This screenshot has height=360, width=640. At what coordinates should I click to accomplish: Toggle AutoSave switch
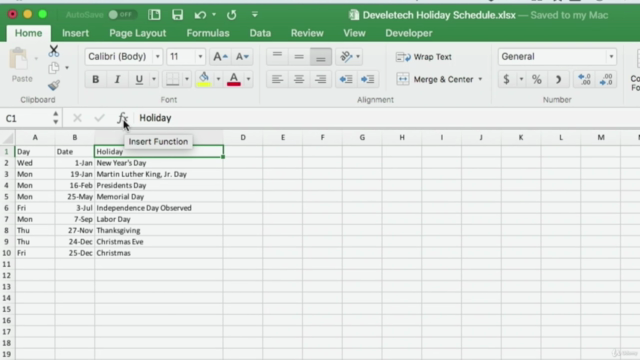[x=122, y=15]
